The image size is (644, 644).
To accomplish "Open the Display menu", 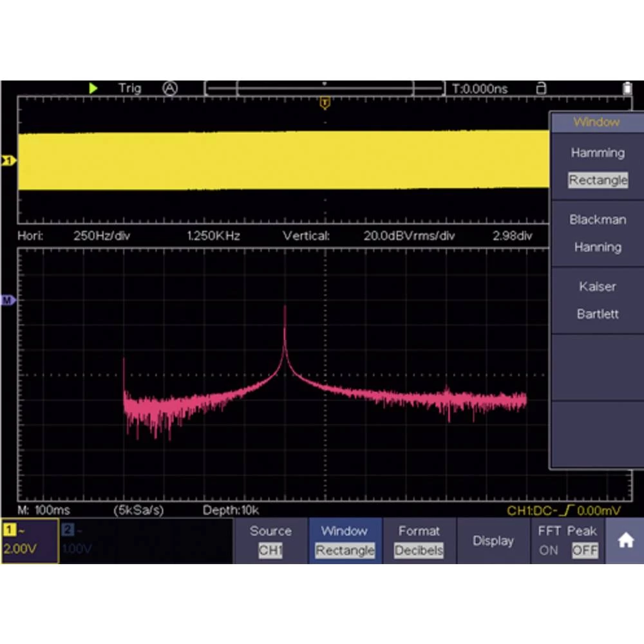I will pos(493,541).
